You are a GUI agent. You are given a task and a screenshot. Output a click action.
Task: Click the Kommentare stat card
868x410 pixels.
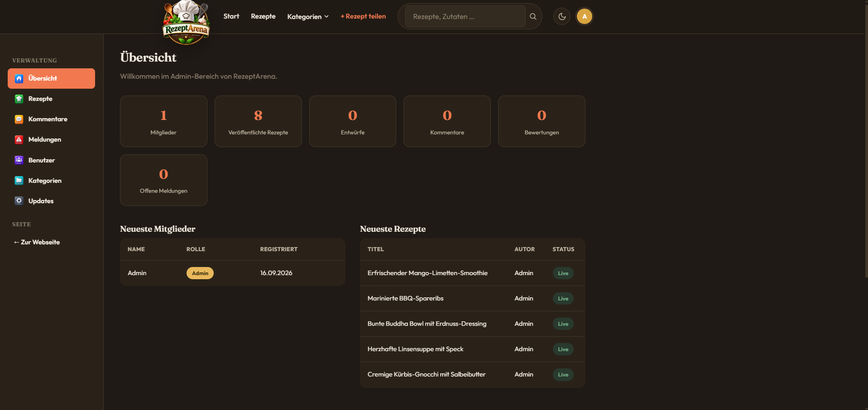coord(447,121)
